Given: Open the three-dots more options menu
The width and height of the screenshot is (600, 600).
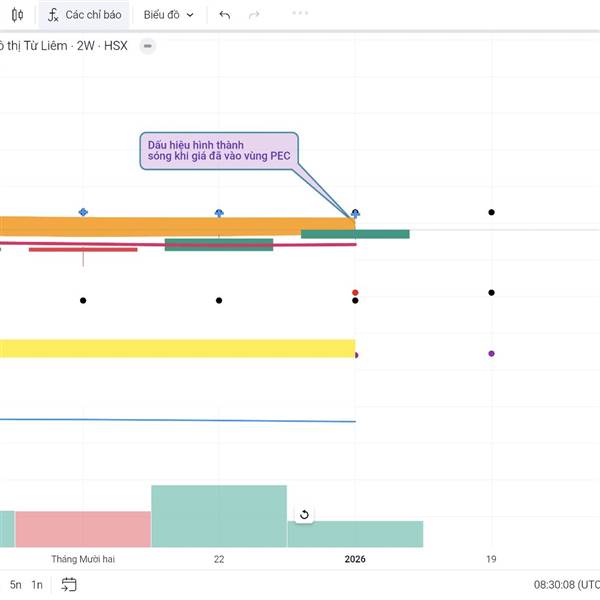Looking at the screenshot, I should click(x=300, y=13).
